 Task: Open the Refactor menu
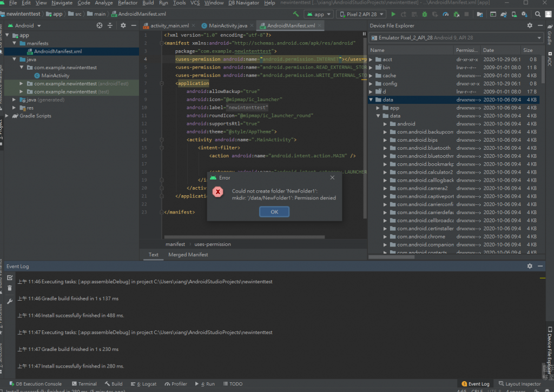(128, 3)
